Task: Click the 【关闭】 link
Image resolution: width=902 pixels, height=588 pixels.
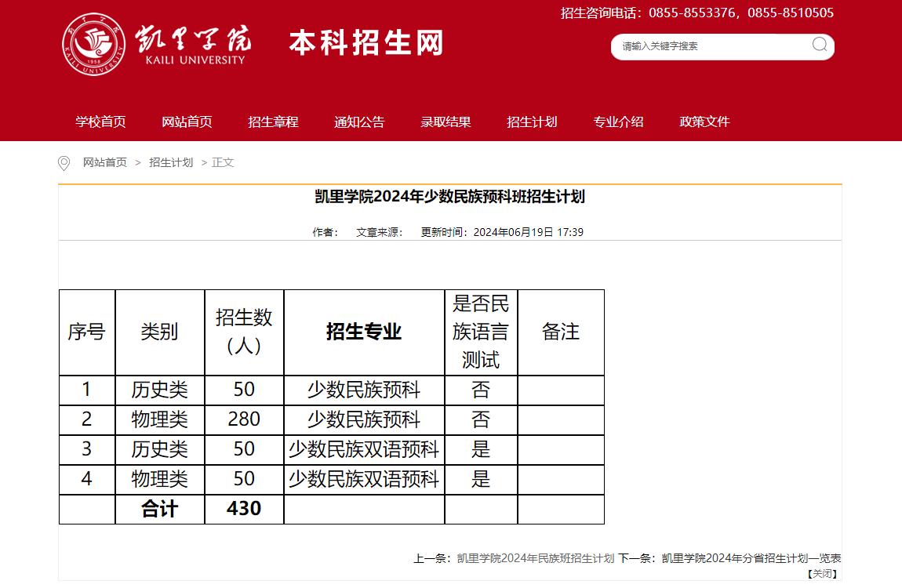Action: (823, 574)
